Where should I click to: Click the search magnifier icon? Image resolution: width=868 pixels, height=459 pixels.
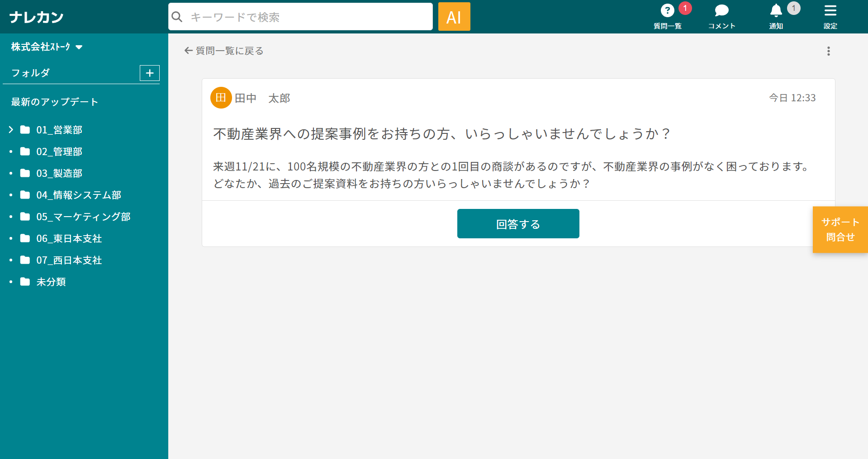click(177, 17)
